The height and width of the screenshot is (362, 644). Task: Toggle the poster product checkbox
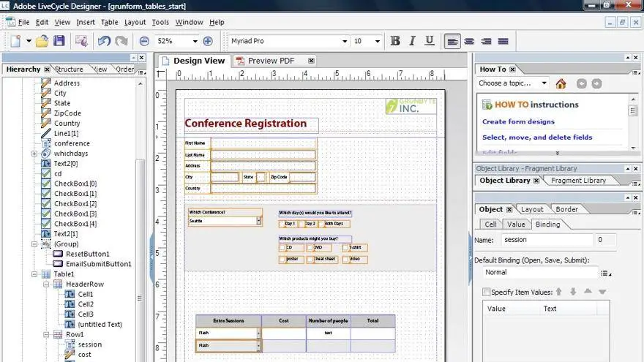point(282,260)
